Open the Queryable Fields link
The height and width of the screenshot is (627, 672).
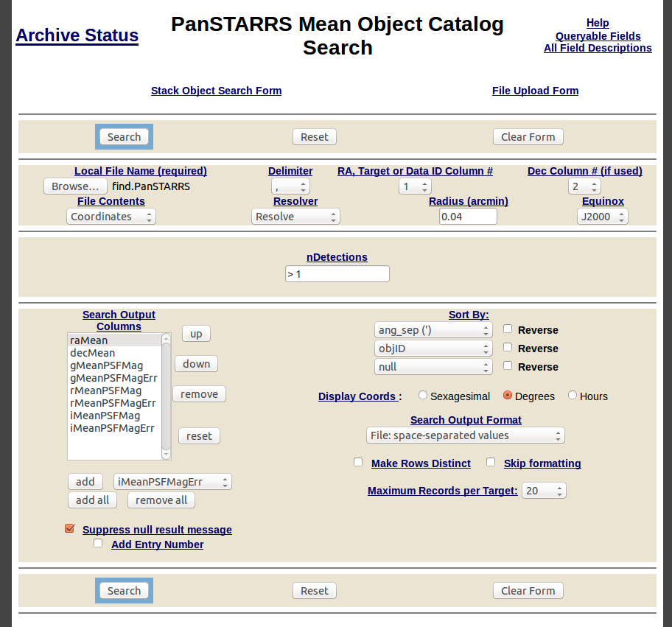(598, 36)
